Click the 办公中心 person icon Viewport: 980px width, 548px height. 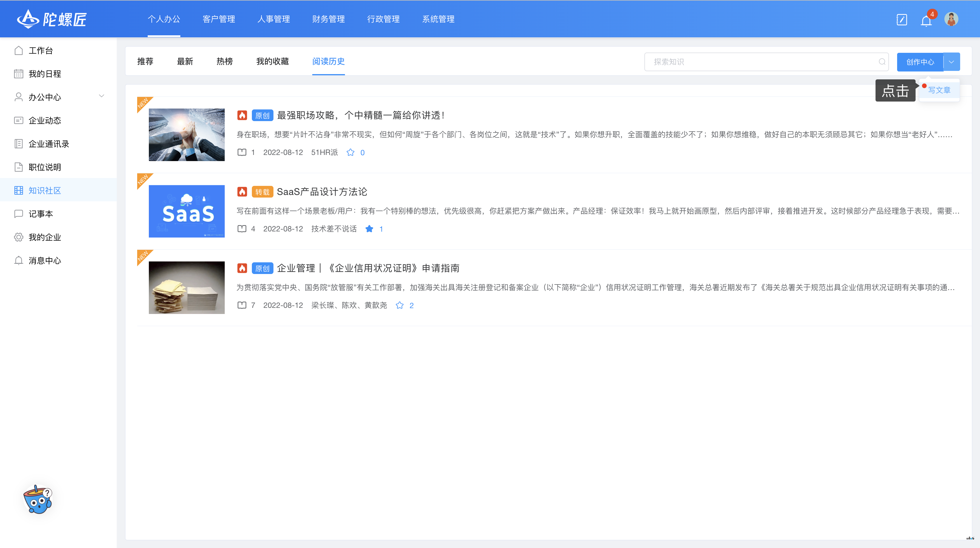[x=19, y=97]
